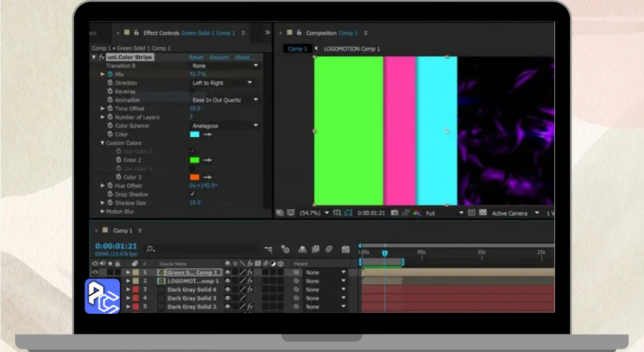Click the show channel RGB icon
Screen dimensions: 644x352
pyautogui.click(x=417, y=213)
